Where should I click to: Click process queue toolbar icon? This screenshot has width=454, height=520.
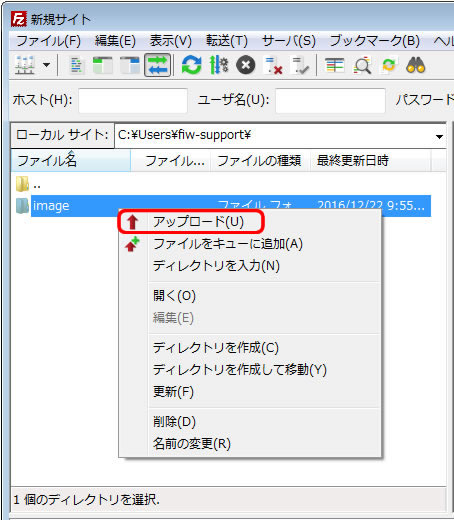click(219, 65)
